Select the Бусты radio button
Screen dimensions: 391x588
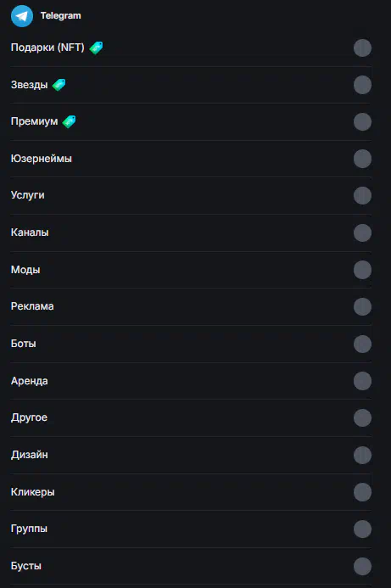pos(362,566)
